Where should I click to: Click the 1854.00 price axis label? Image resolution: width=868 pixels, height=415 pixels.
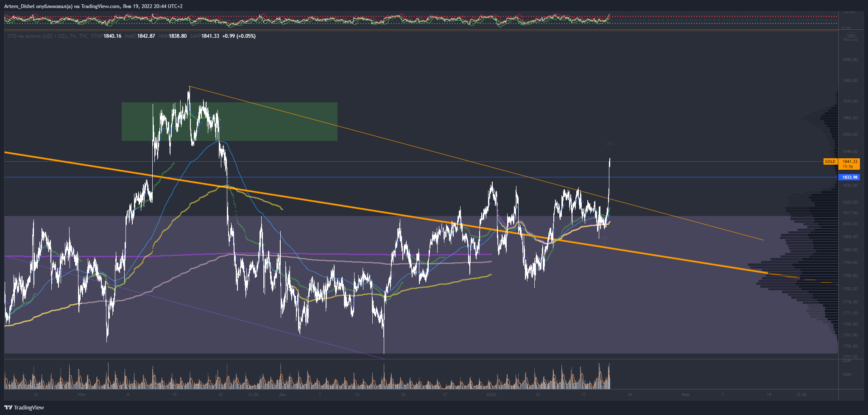pos(850,135)
